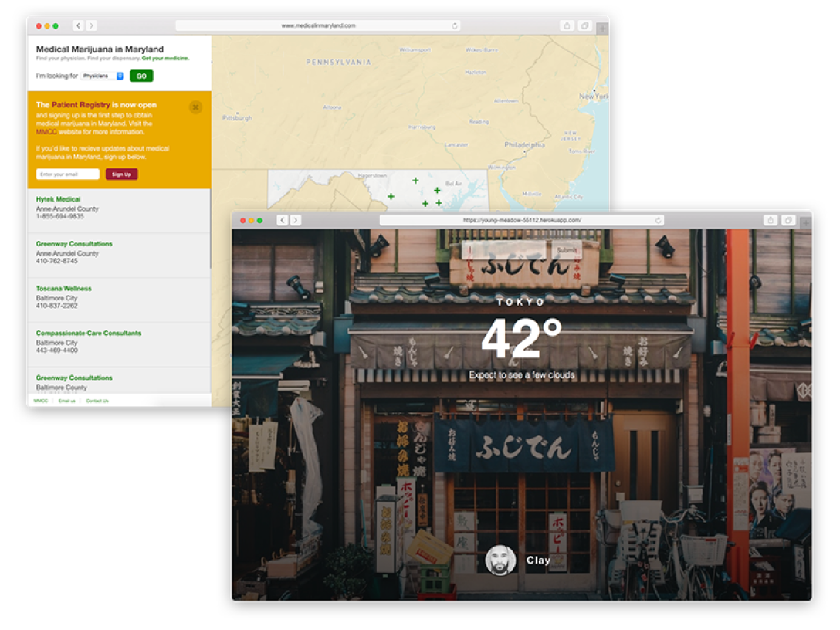Open Greenway Consultations Baltimore County listing
Viewport: 840px width, 630px height.
[74, 378]
